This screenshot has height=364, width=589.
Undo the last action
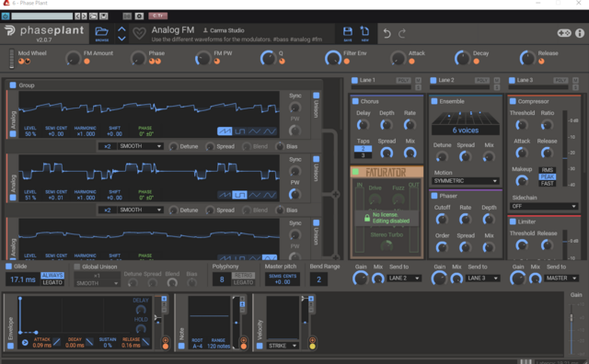pos(387,34)
